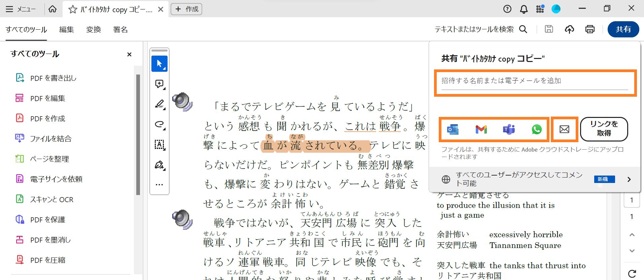
Task: Click the リンクを取得 button
Action: pos(604,129)
